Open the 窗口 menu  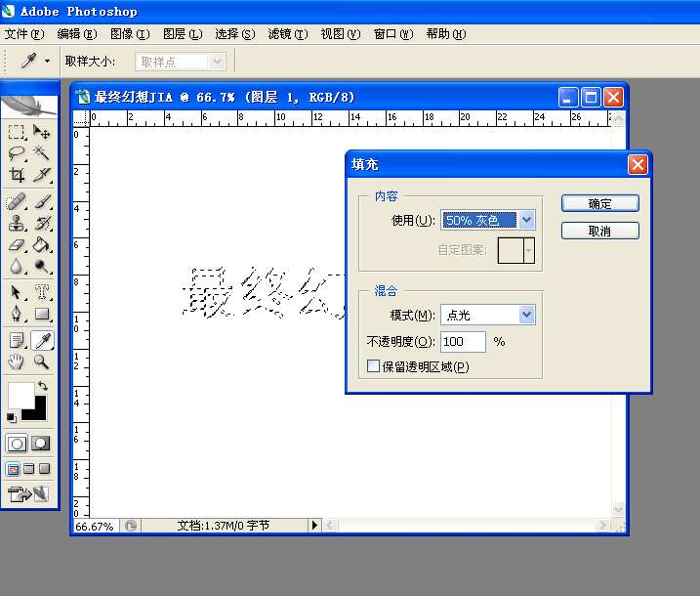tap(393, 34)
